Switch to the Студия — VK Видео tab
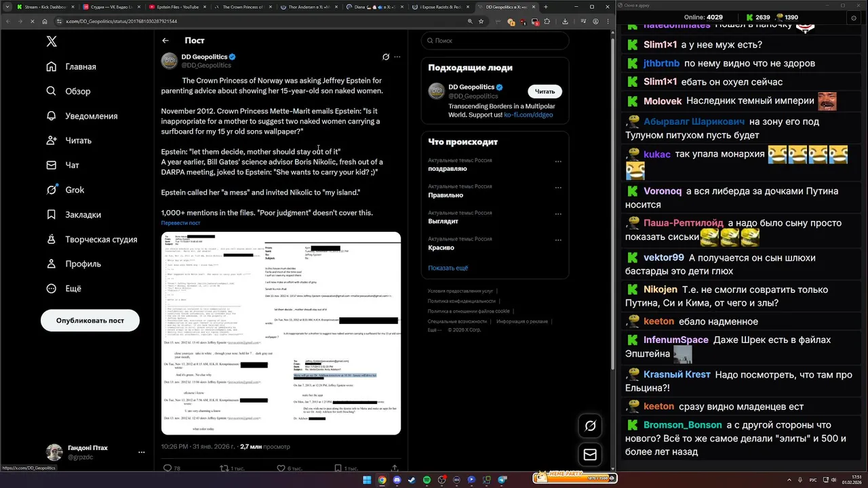The image size is (868, 488). pyautogui.click(x=111, y=7)
